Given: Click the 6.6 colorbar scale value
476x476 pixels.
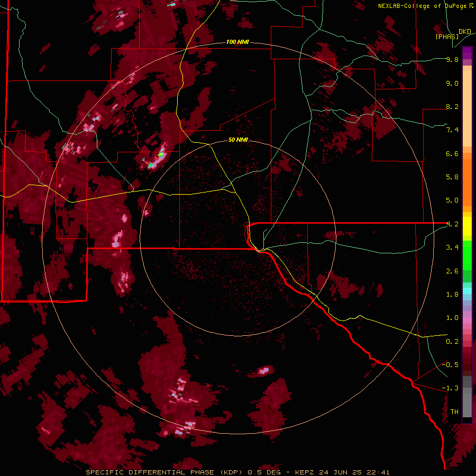Looking at the screenshot, I should point(452,153).
